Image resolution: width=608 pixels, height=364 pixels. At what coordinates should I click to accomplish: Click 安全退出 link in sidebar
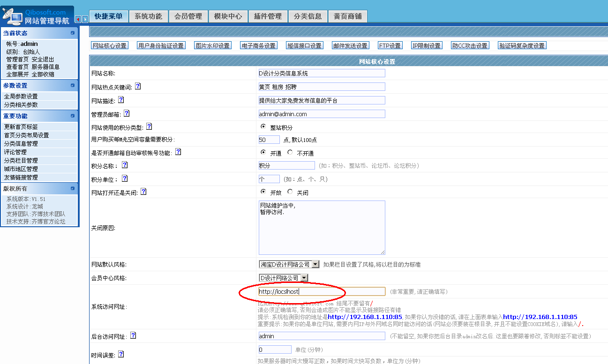point(43,59)
